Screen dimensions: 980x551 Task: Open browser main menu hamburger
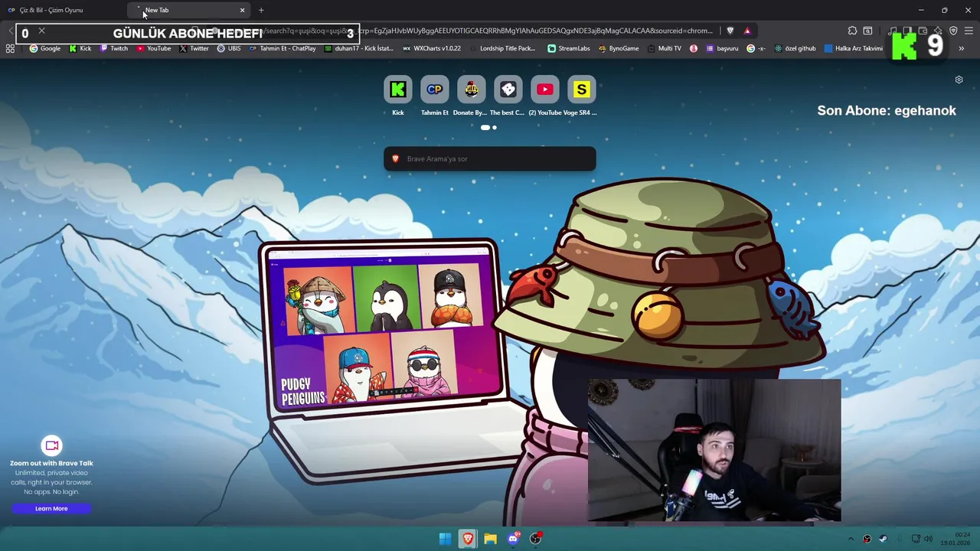pos(969,31)
